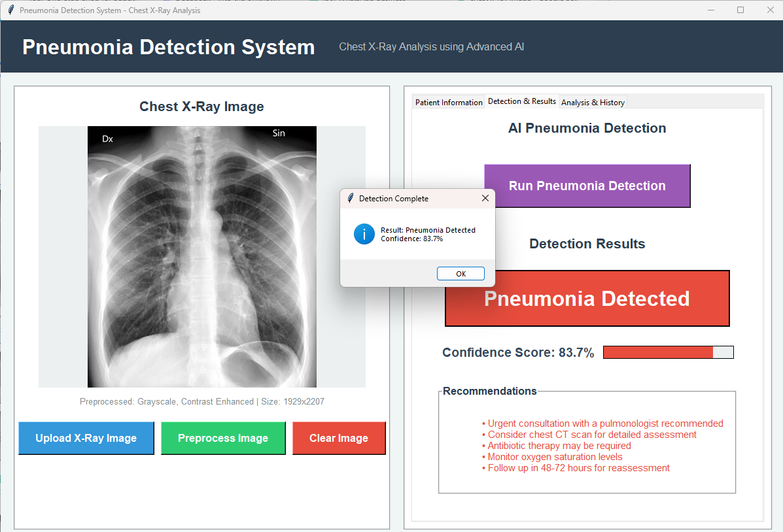
Task: Close the Detection Complete dialog with X
Action: tap(485, 198)
